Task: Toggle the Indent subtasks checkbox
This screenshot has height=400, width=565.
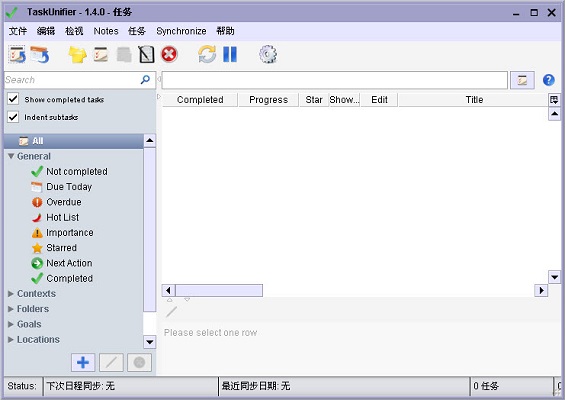Action: tap(13, 117)
